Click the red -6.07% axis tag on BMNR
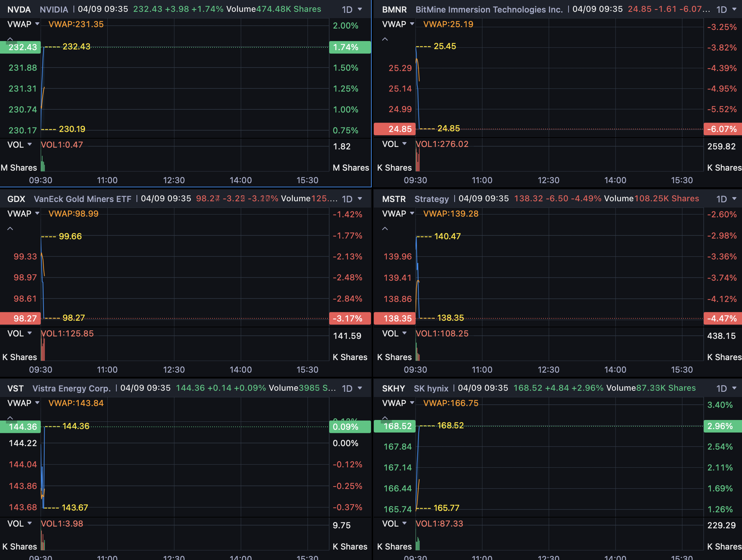Viewport: 742px width, 560px height. pyautogui.click(x=723, y=129)
